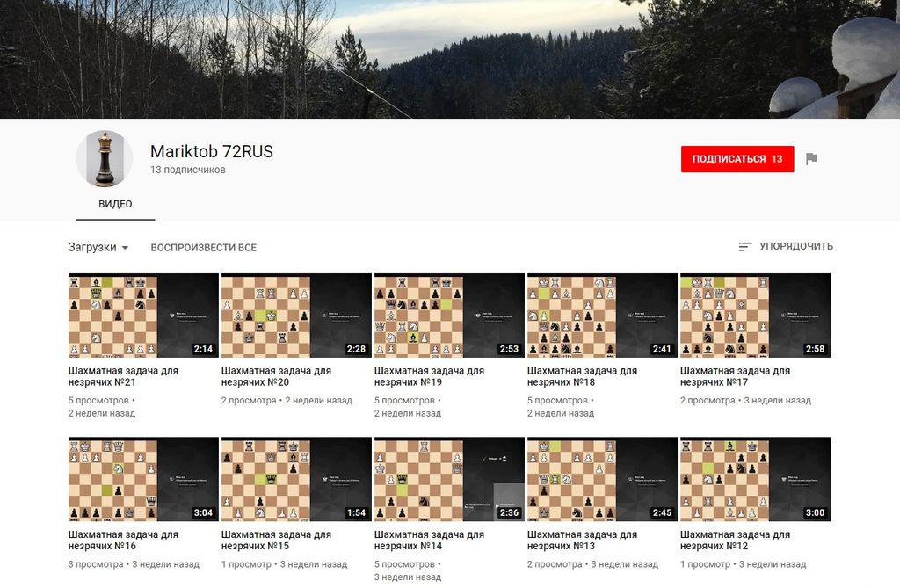Expand the Загрузки dropdown arrow
The height and width of the screenshot is (588, 900).
coord(125,248)
